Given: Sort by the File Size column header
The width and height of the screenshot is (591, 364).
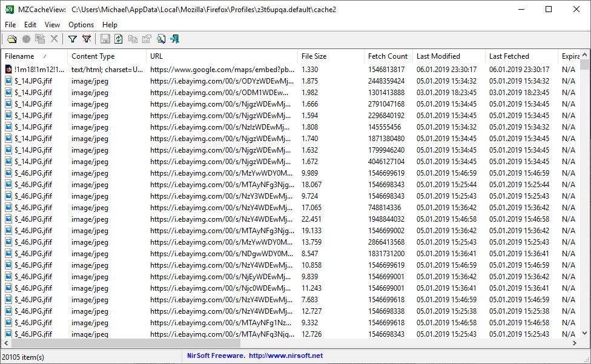Looking at the screenshot, I should point(331,56).
